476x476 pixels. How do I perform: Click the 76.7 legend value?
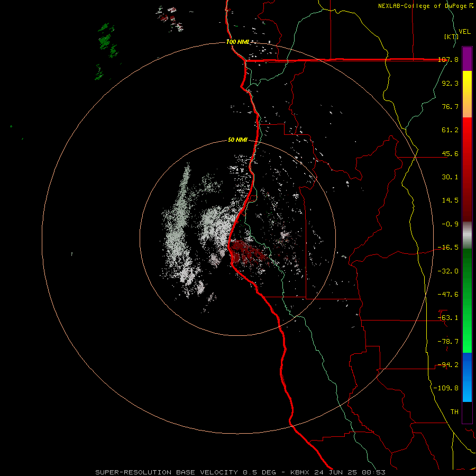450,106
